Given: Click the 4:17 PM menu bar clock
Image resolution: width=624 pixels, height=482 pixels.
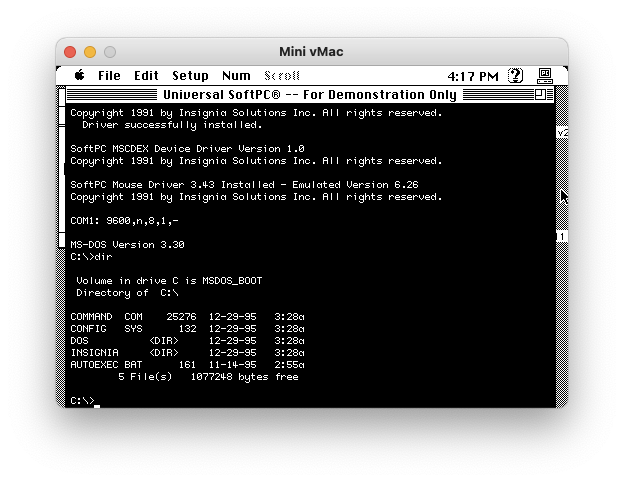Looking at the screenshot, I should [x=473, y=76].
